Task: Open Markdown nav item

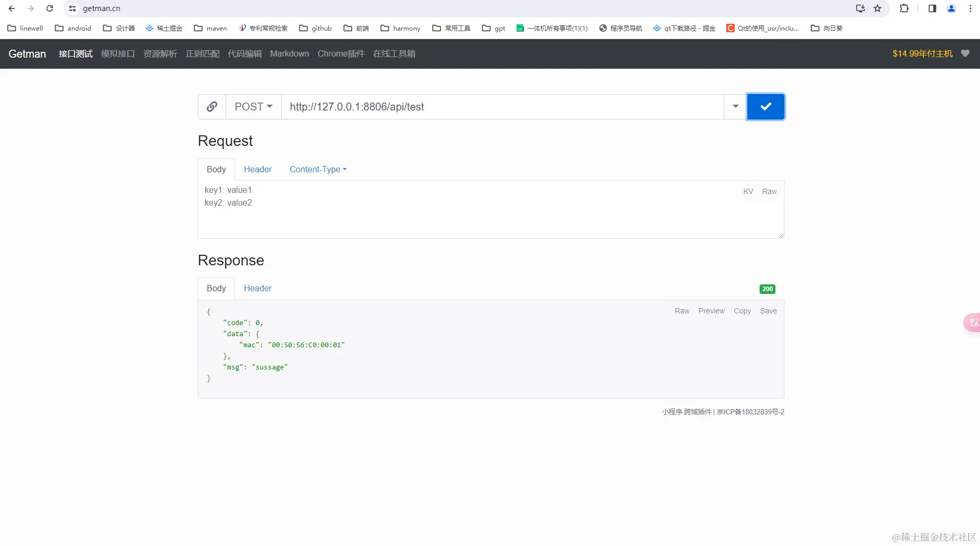Action: point(290,54)
